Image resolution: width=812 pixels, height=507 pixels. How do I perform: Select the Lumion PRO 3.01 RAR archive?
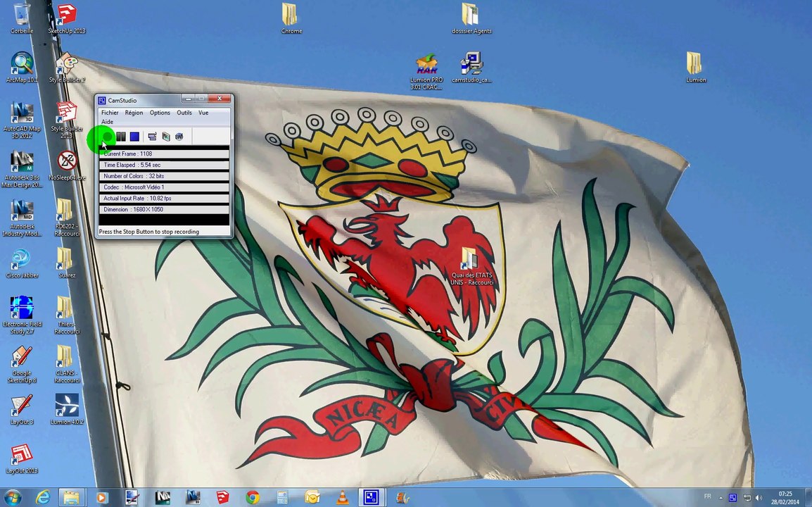[x=426, y=71]
